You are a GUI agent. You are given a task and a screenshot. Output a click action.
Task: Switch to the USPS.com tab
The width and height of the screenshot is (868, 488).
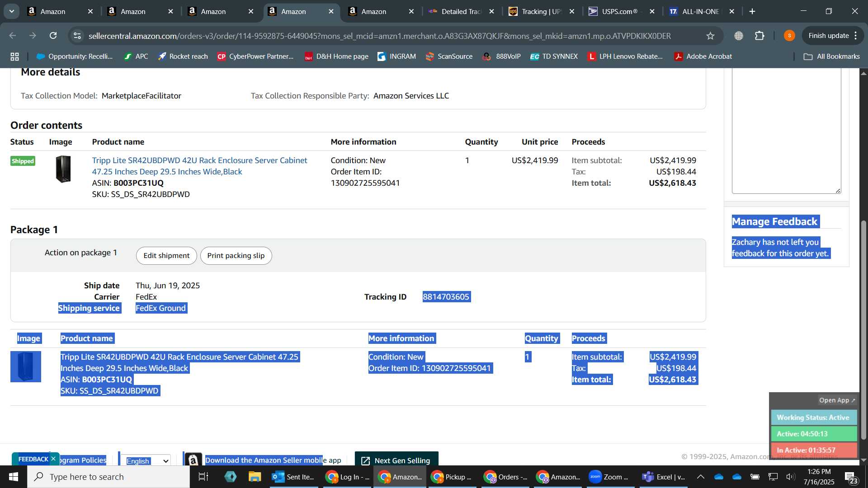(x=622, y=11)
